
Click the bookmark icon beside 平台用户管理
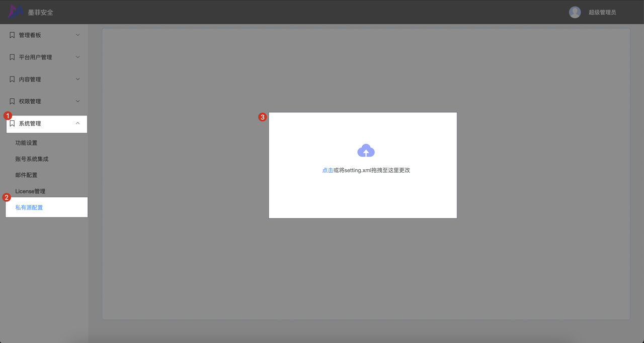click(12, 57)
